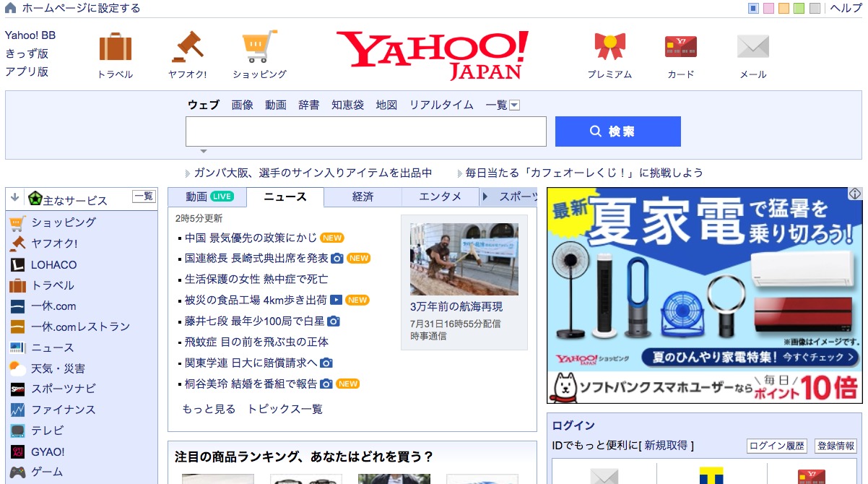The width and height of the screenshot is (868, 484).
Task: Open テレビ in the services list
Action: click(x=48, y=431)
